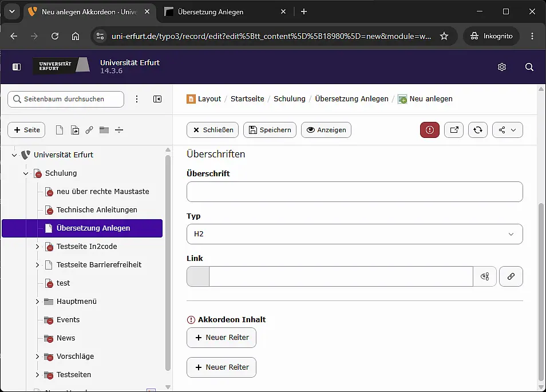Open the page tree three-dot options menu
The height and width of the screenshot is (392, 546).
(137, 99)
